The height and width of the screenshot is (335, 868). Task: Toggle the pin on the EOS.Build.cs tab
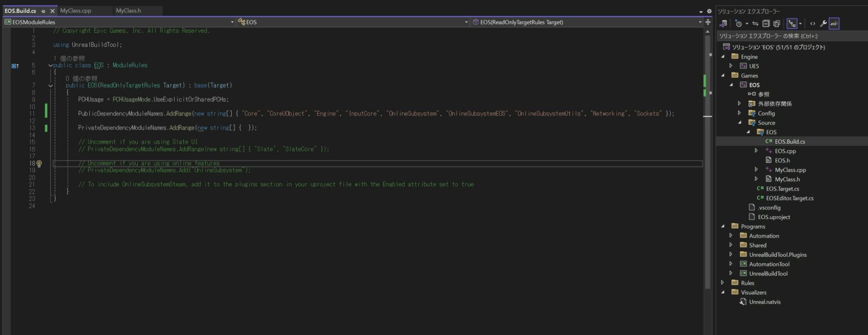(x=44, y=11)
